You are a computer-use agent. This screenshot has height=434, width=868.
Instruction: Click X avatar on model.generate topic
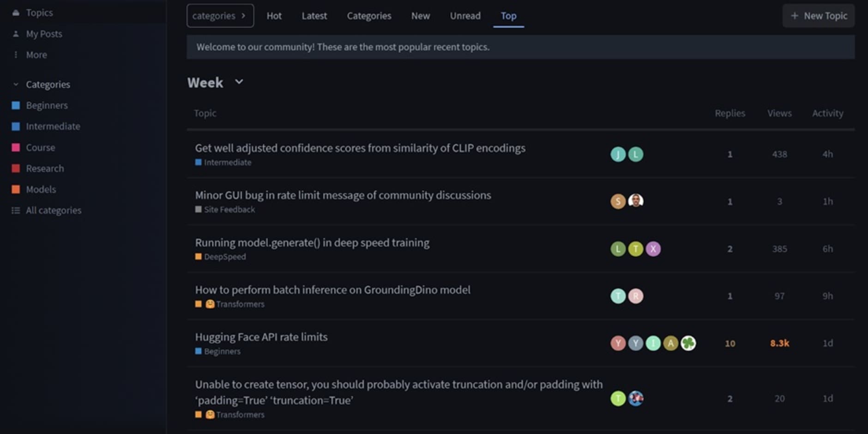point(653,249)
